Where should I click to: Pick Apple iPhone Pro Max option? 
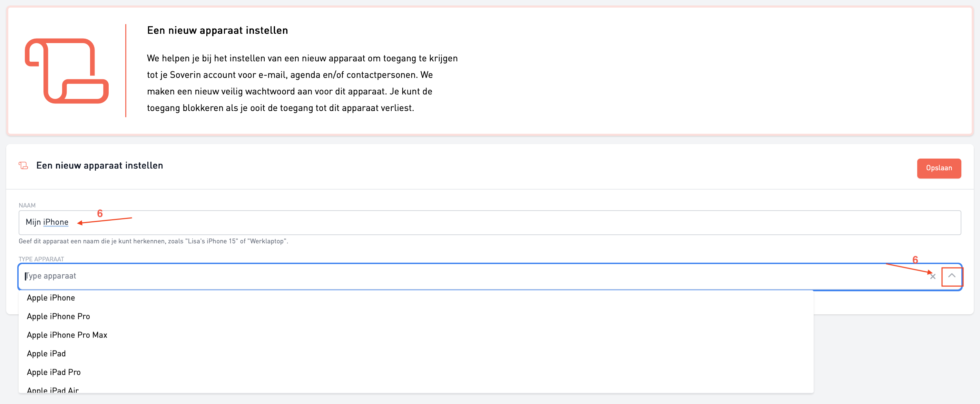tap(67, 335)
